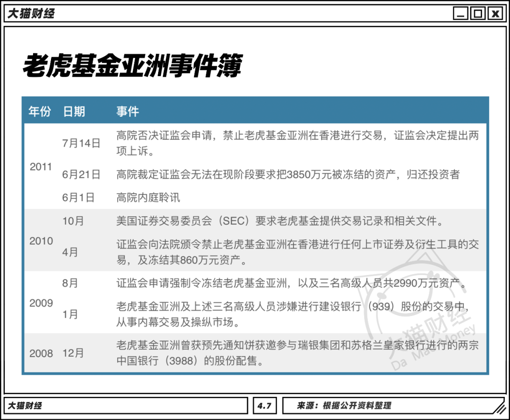The height and width of the screenshot is (420, 510).
Task: Toggle the 2008 year row group
Action: click(x=42, y=353)
